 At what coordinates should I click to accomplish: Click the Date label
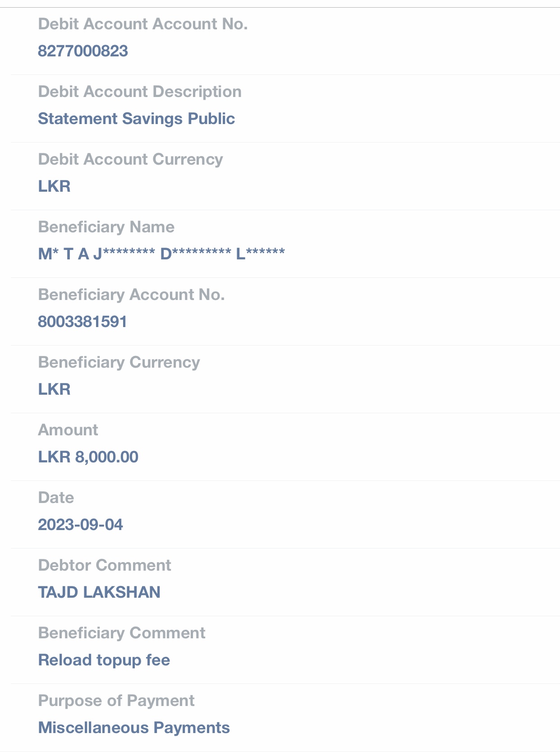tap(56, 498)
